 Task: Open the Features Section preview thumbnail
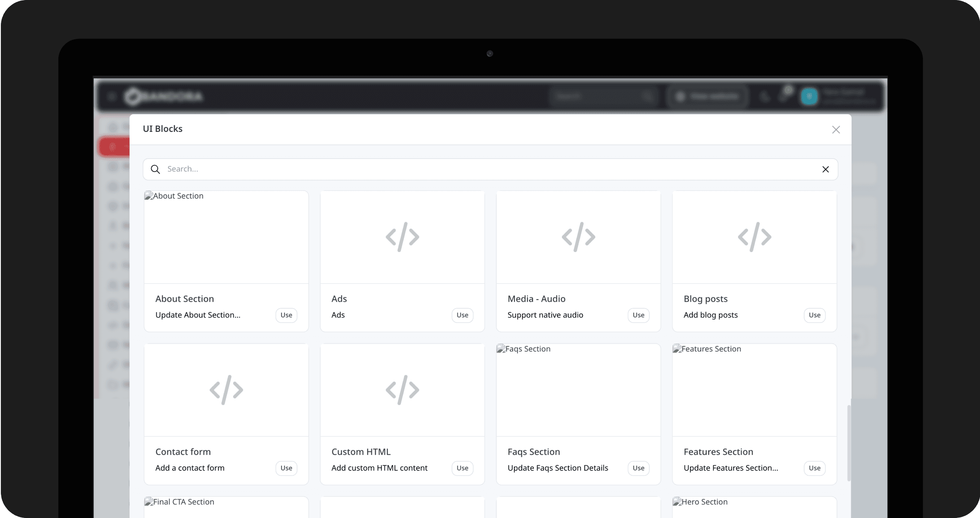click(x=754, y=390)
